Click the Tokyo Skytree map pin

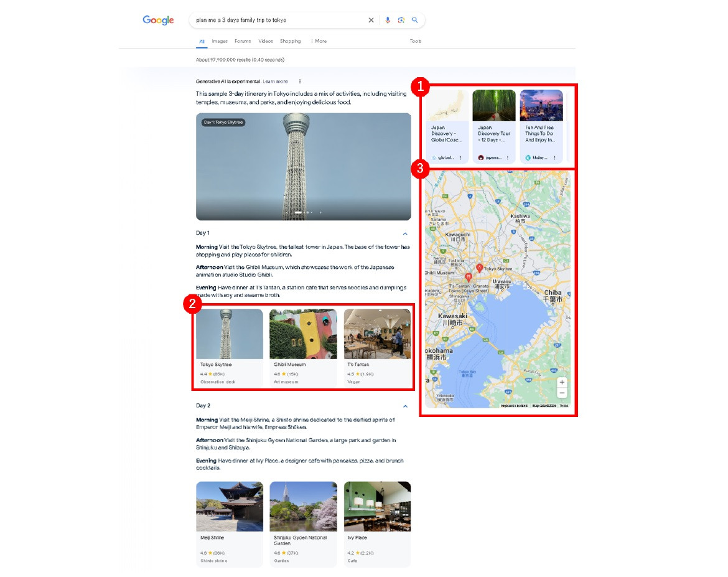pyautogui.click(x=480, y=268)
